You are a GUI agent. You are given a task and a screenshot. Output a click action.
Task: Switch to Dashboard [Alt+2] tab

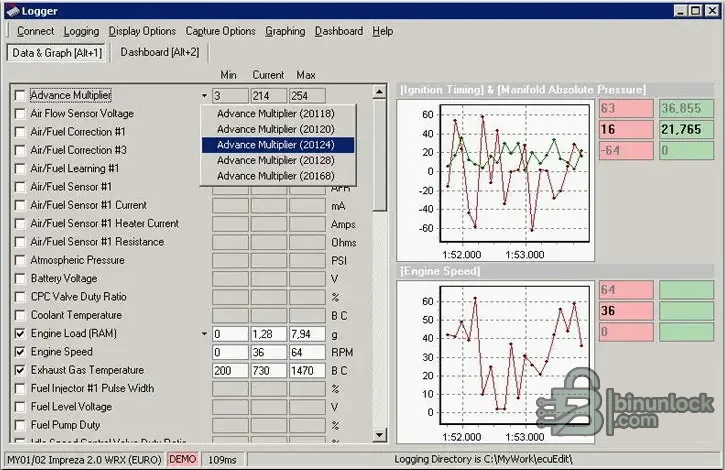[x=160, y=52]
